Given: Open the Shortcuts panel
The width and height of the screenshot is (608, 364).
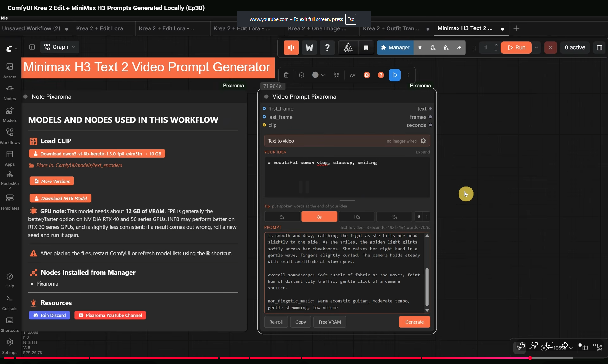Looking at the screenshot, I should (x=10, y=325).
